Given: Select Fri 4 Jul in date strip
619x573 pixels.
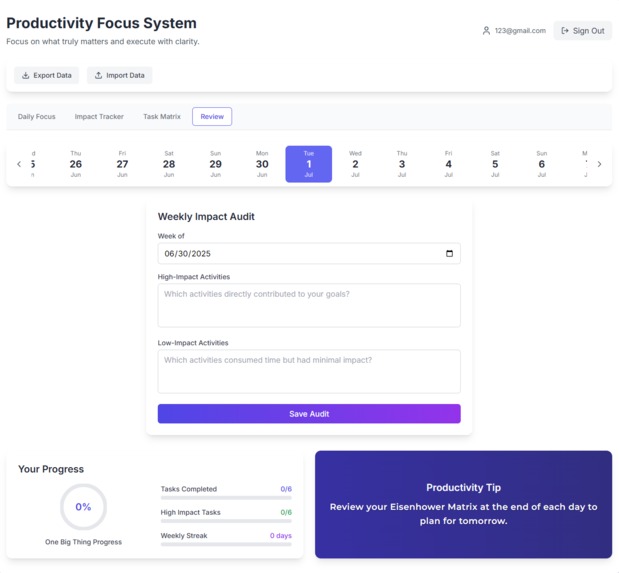Looking at the screenshot, I should tap(448, 164).
